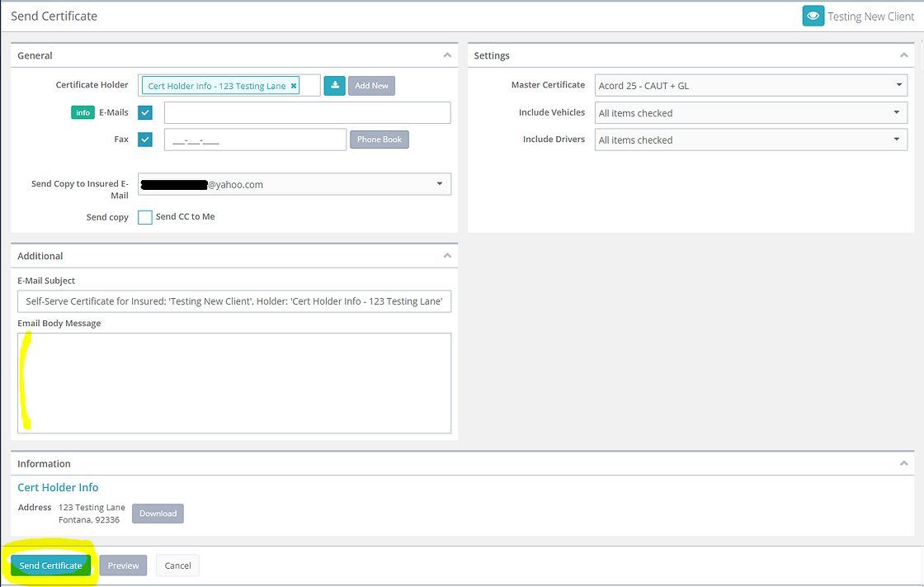Click Add New next to Certificate Holder

370,85
